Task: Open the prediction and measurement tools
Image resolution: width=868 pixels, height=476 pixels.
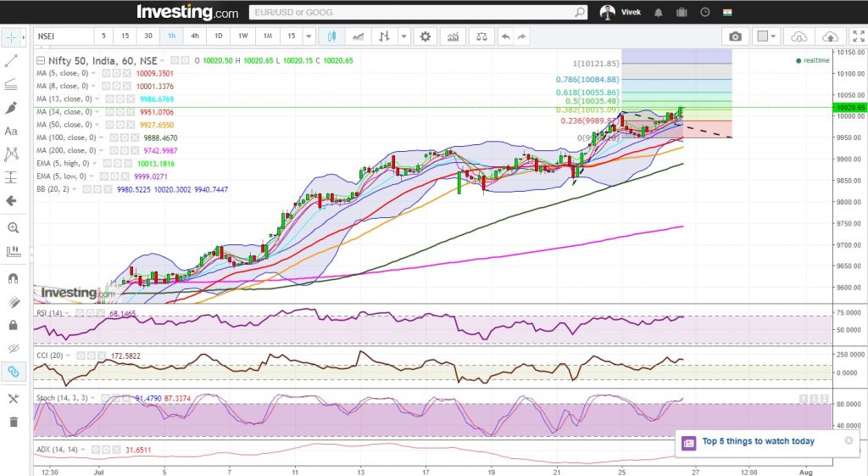Action: [11, 177]
